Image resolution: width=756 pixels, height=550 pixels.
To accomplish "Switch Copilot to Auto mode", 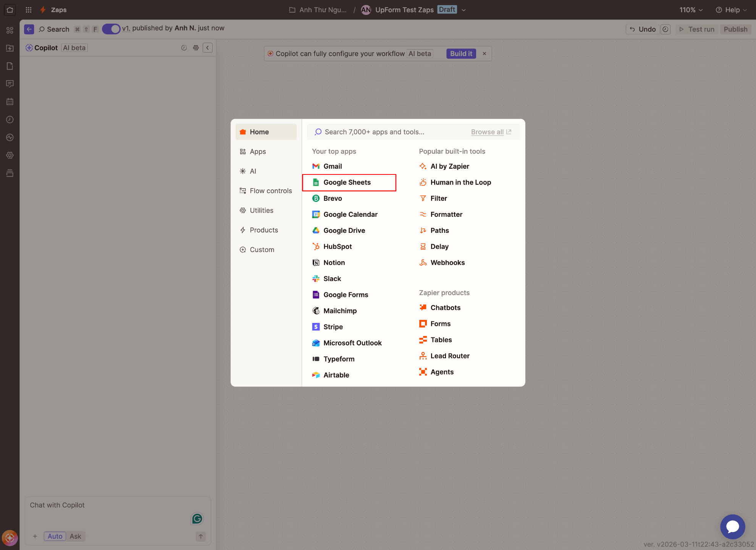I will tap(55, 536).
